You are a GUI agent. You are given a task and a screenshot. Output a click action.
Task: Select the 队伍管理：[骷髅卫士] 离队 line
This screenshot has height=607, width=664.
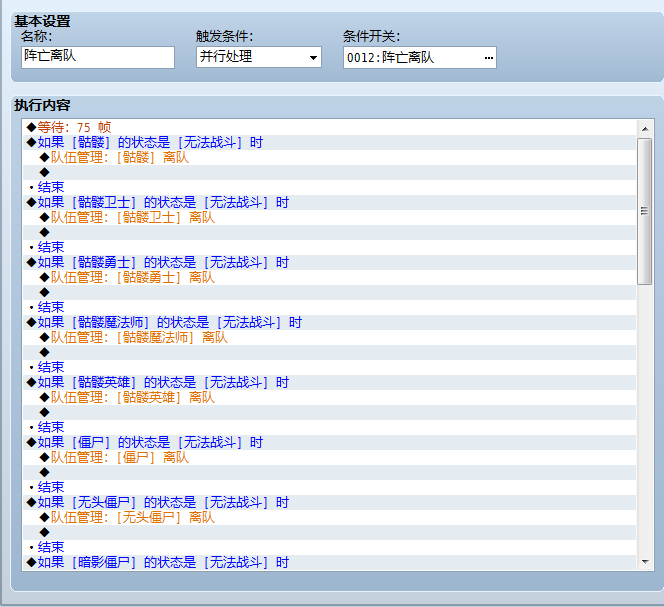[x=329, y=218]
